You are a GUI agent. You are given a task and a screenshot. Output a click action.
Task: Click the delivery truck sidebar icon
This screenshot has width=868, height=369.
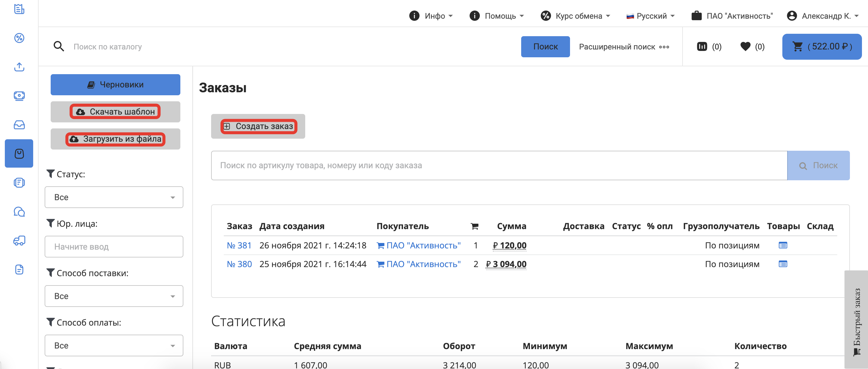[x=19, y=241]
